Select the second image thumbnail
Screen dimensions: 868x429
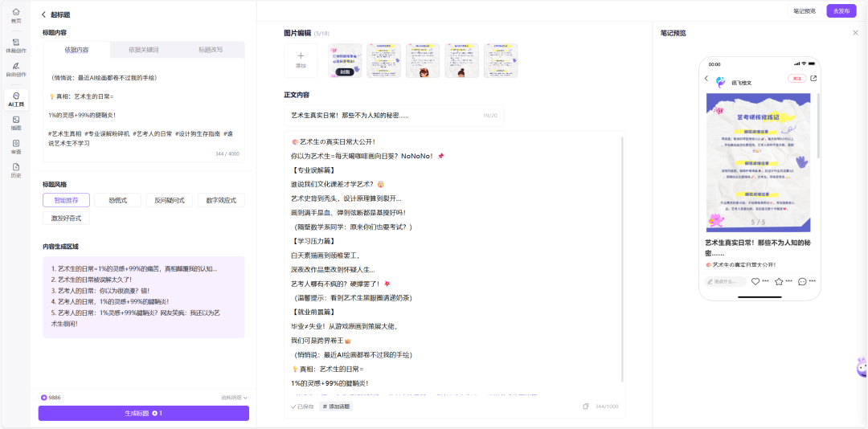pyautogui.click(x=383, y=60)
